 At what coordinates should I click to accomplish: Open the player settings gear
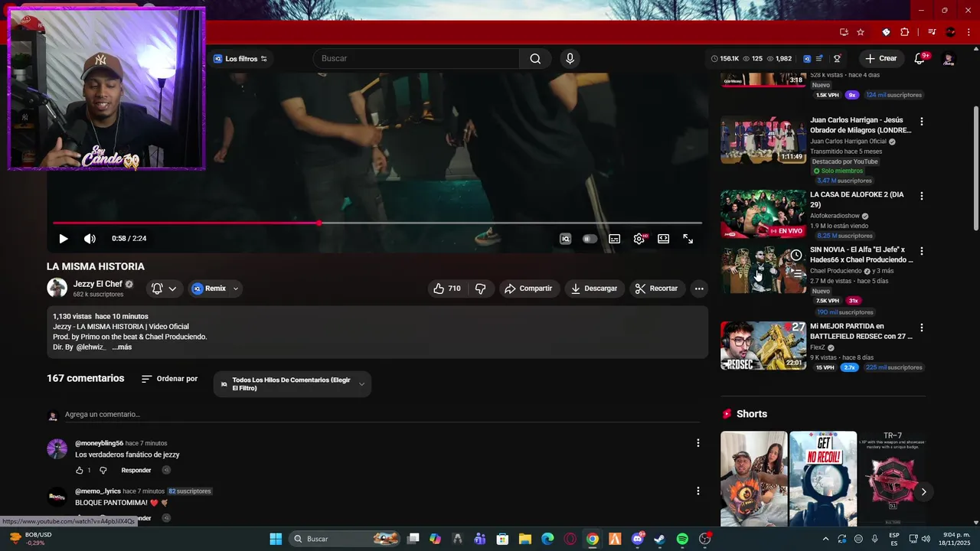639,239
